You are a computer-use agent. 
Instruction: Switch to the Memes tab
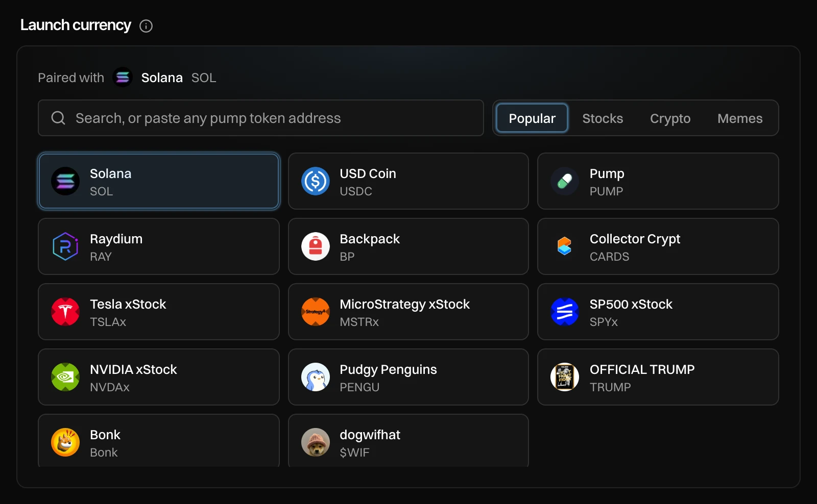tap(740, 118)
